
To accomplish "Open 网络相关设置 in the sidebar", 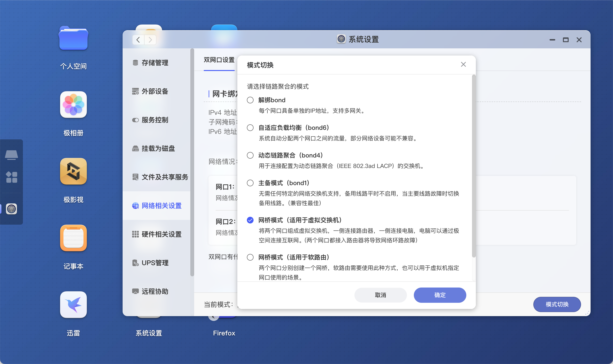I will point(157,206).
